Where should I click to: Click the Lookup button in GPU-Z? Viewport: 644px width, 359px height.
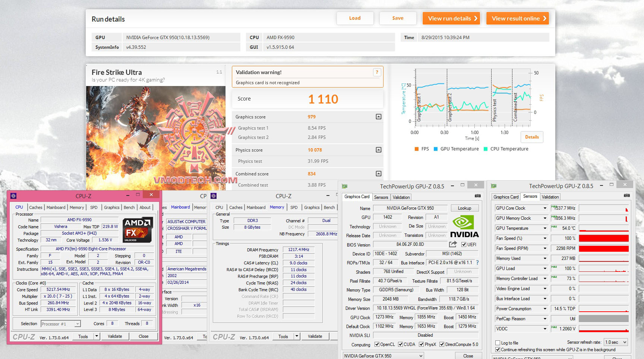pos(464,208)
